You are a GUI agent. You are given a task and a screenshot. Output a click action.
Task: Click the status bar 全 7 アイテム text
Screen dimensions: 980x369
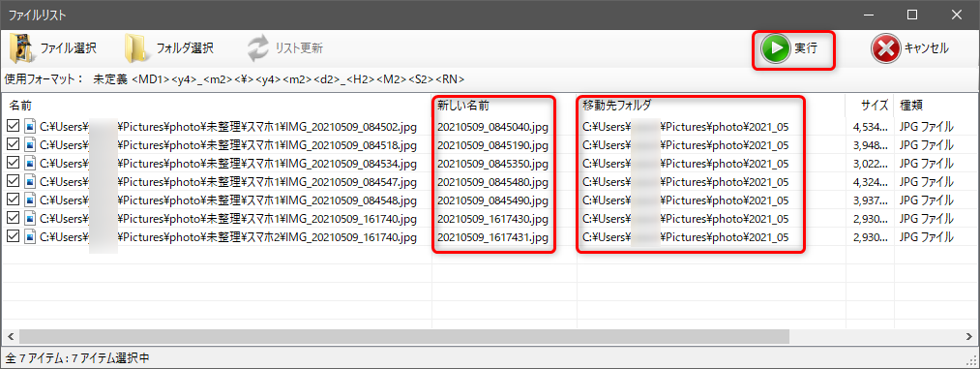coord(77,357)
